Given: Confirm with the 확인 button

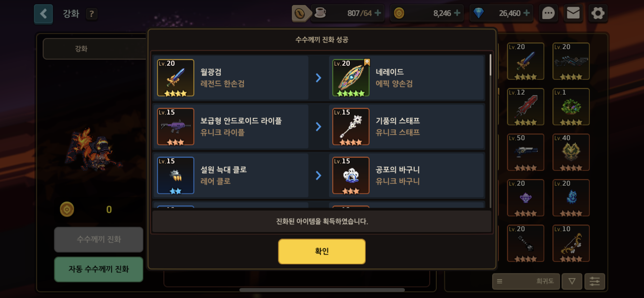Looking at the screenshot, I should click(x=322, y=251).
